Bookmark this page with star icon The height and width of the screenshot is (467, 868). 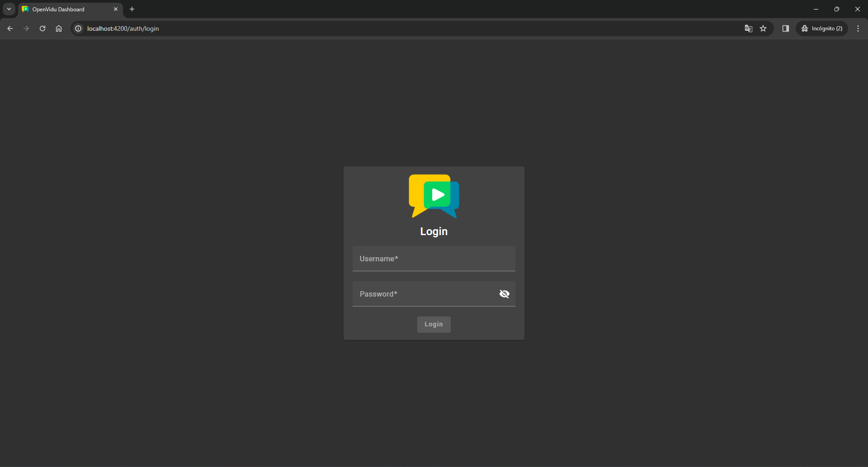(x=763, y=28)
